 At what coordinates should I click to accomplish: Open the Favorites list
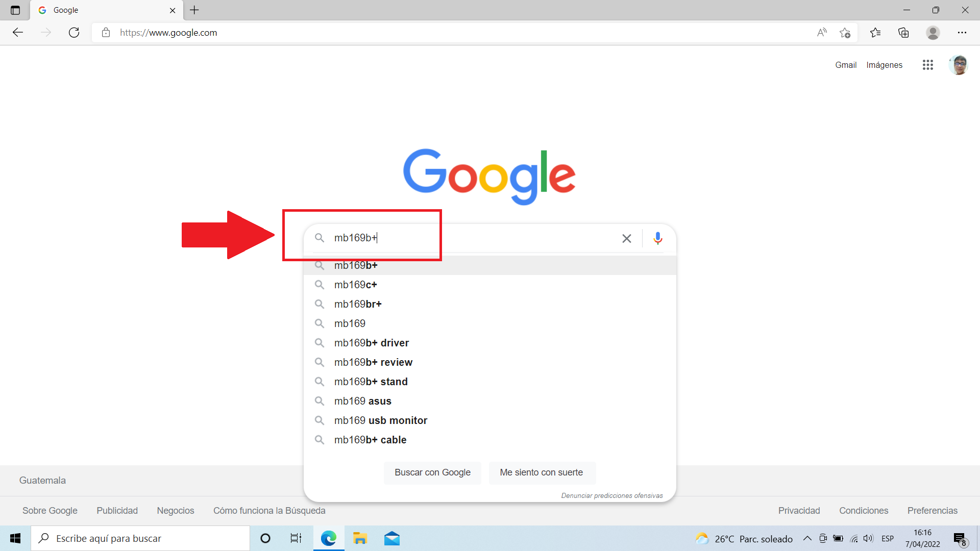875,33
